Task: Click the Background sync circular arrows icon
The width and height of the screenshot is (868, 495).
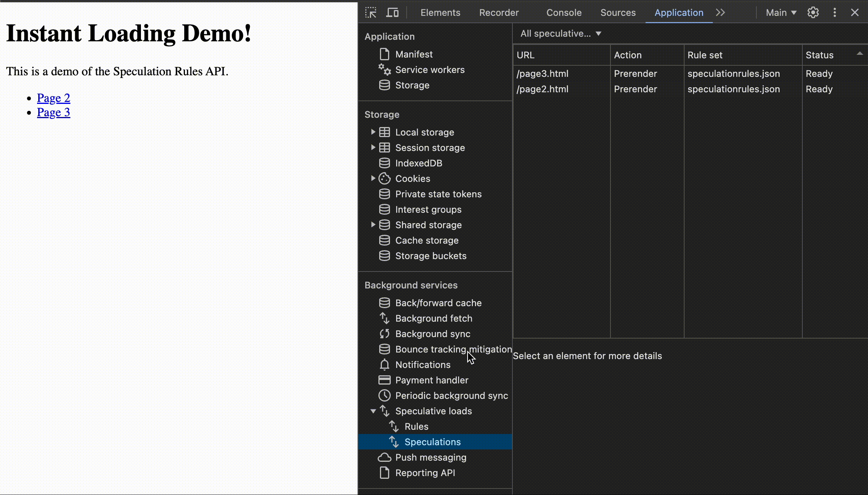Action: (x=384, y=334)
